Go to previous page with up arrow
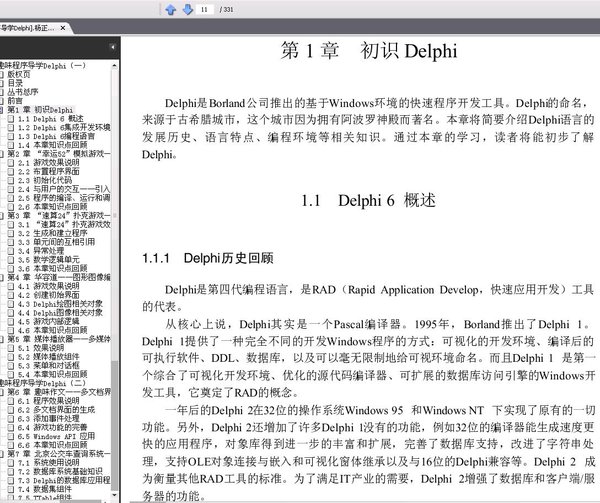Image resolution: width=600 pixels, height=503 pixels. [170, 9]
